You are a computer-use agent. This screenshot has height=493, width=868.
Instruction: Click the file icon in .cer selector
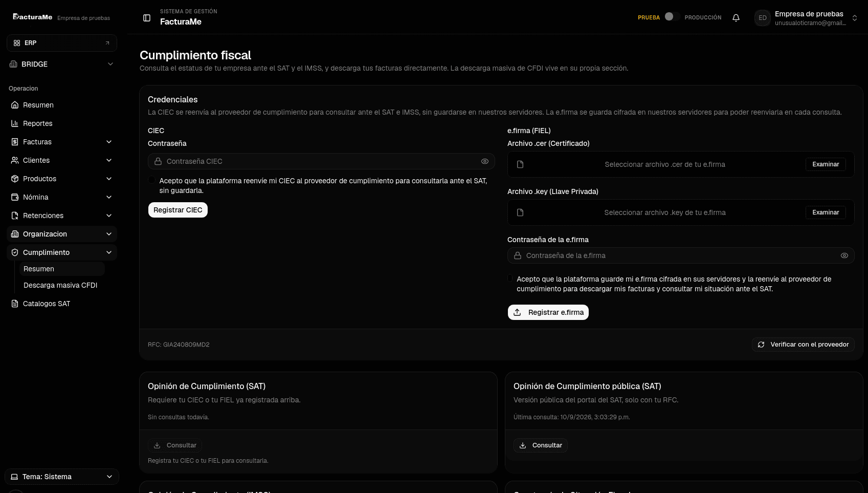[520, 164]
